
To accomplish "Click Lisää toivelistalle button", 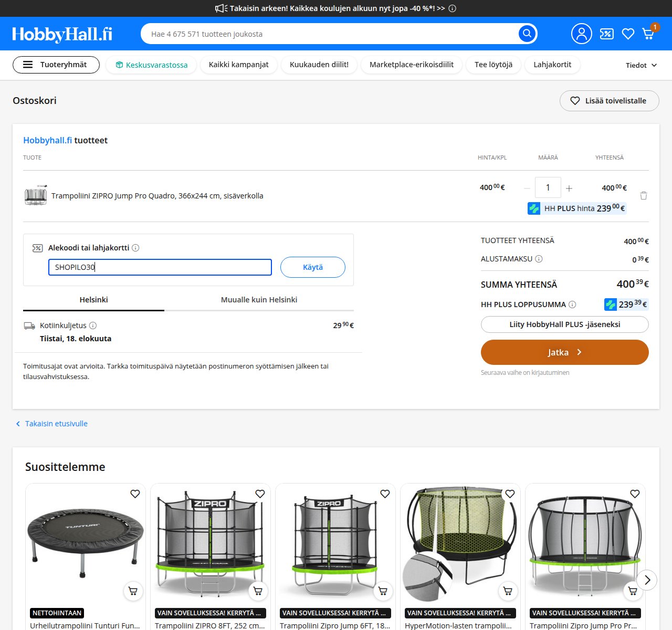I will [610, 101].
